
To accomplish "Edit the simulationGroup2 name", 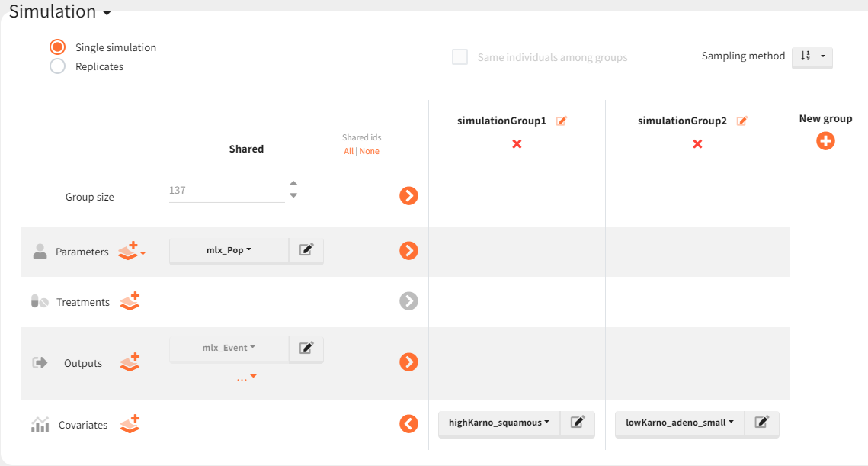I will (741, 121).
